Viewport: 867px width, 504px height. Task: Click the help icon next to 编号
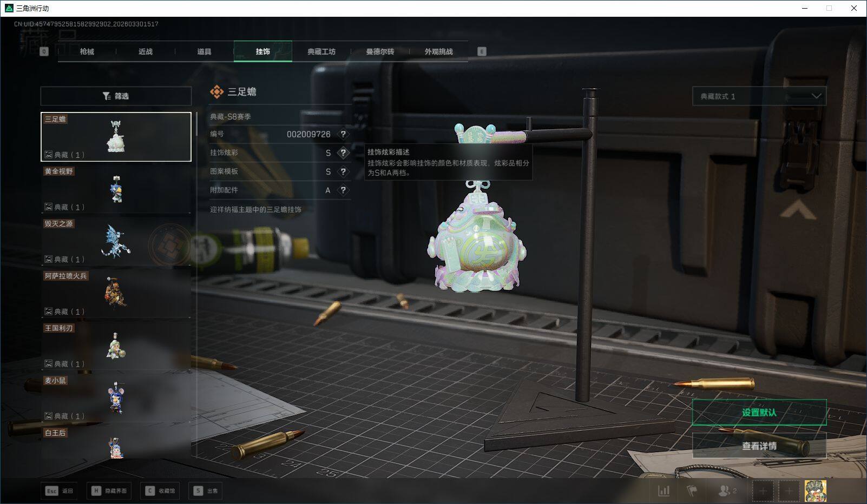click(x=343, y=134)
